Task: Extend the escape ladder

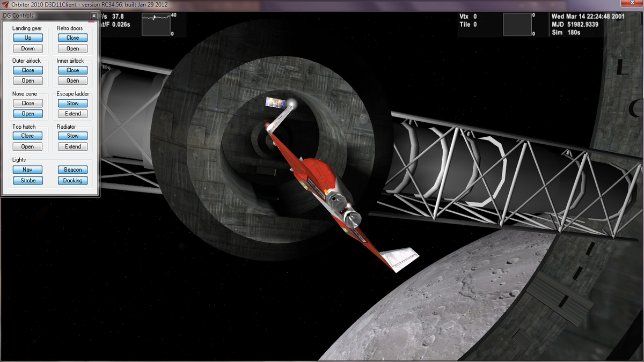Action: coord(73,114)
